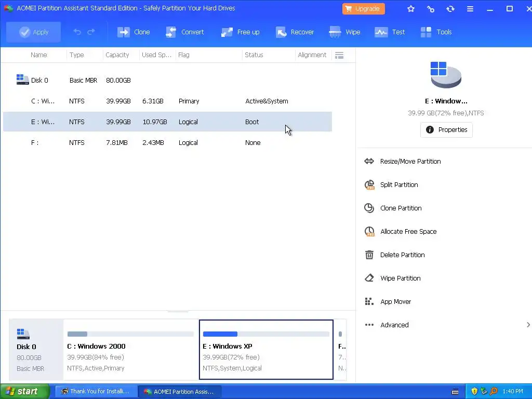Screen dimensions: 532x399
Task: Click the large partition disk icon in side panel
Action: pyautogui.click(x=446, y=75)
